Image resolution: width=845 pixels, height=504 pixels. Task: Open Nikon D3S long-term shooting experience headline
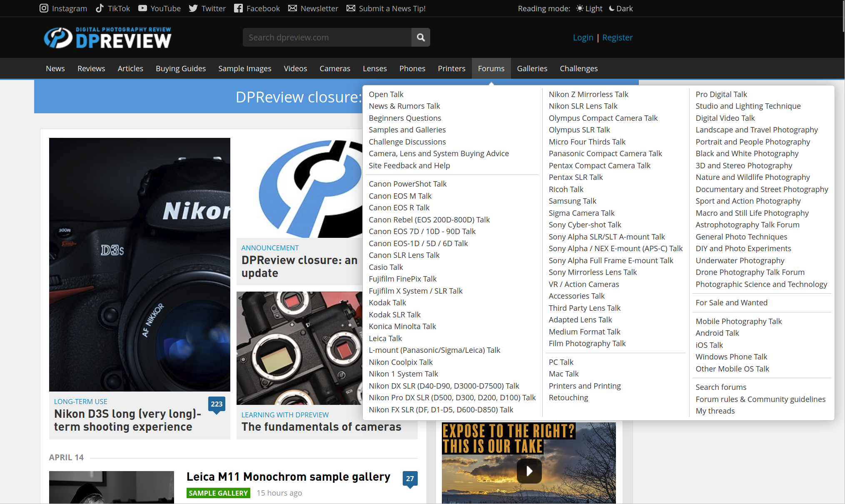pyautogui.click(x=127, y=420)
